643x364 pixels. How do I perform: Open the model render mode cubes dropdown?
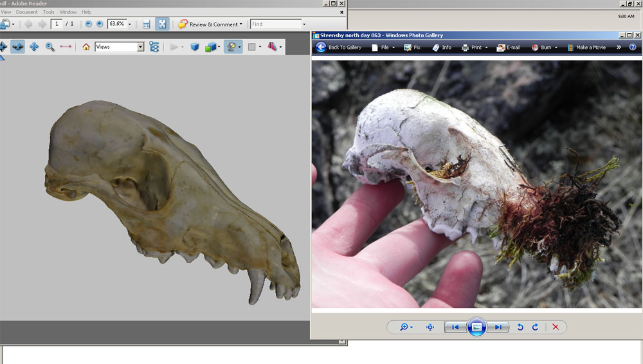coord(213,47)
